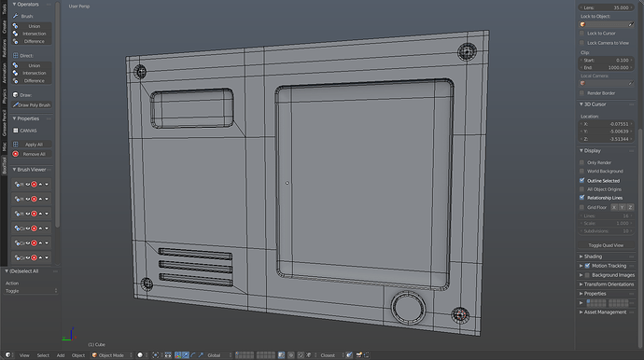Click the red Remove All icon
Screen dimensions: 644x360
point(16,154)
